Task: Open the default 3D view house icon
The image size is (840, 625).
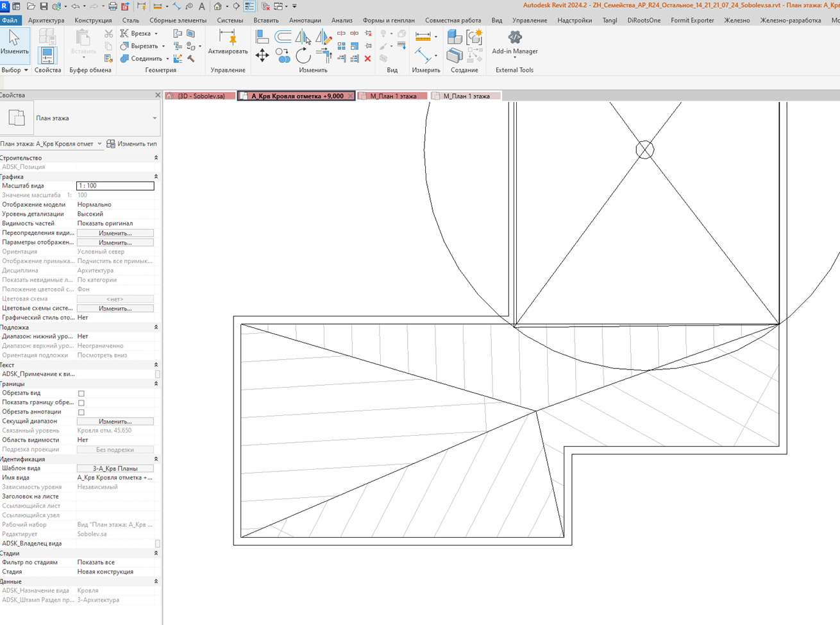Action: pyautogui.click(x=218, y=6)
